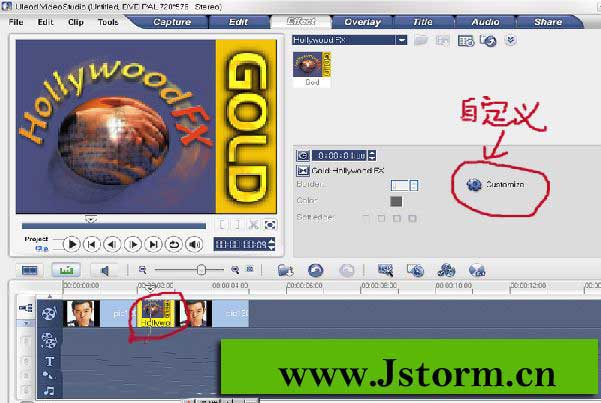Zoom in the timeline with plus magnifier
The width and height of the screenshot is (601, 403).
click(235, 270)
